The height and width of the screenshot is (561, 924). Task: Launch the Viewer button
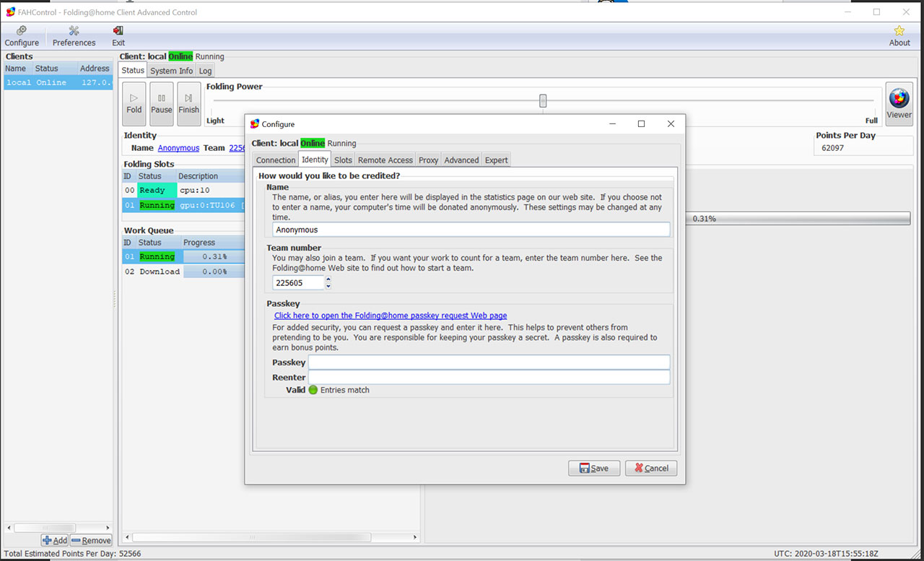[899, 103]
